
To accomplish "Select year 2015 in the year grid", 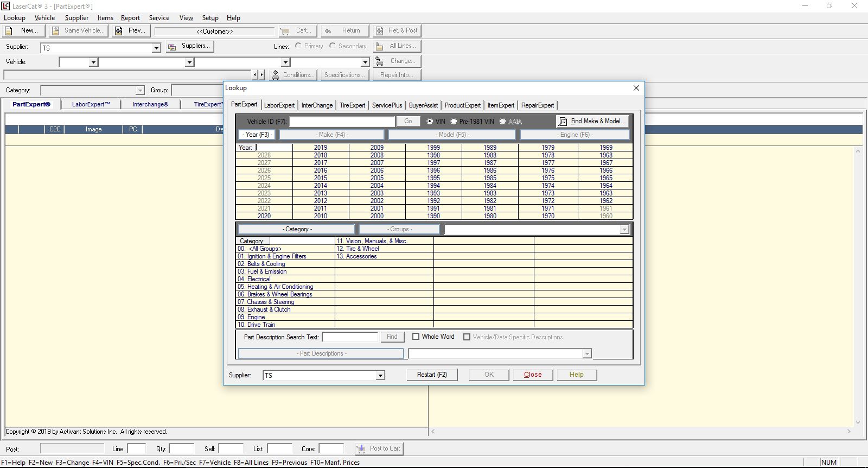I will (x=321, y=178).
